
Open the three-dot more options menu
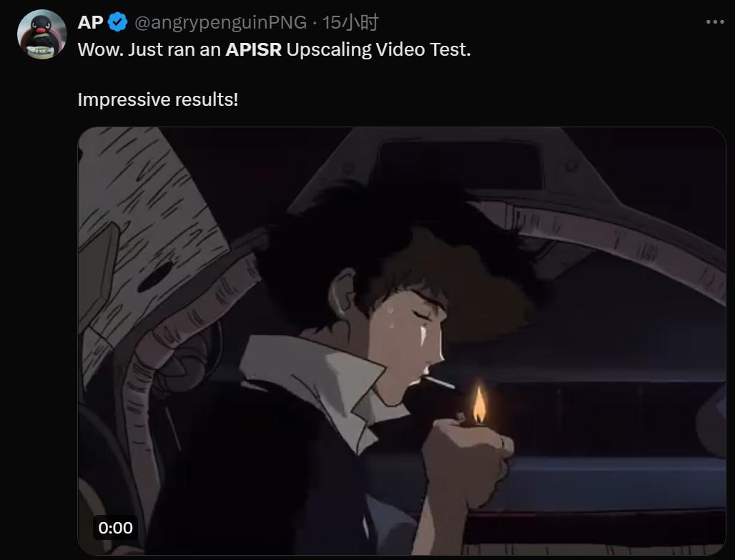point(715,22)
